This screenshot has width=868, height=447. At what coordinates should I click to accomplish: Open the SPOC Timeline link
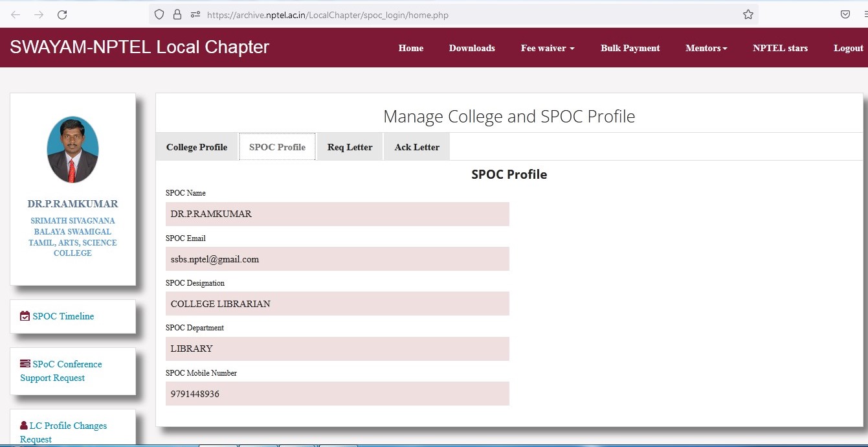click(63, 316)
